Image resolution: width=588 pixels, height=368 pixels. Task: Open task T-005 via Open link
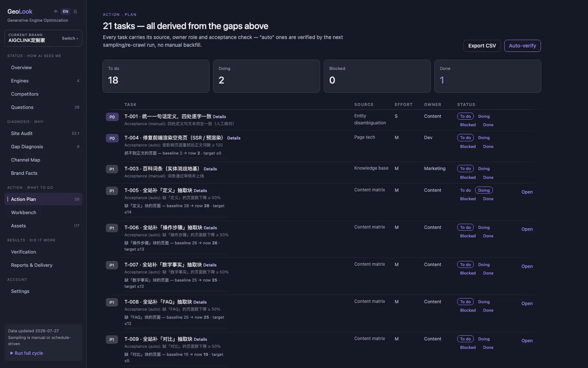click(527, 192)
